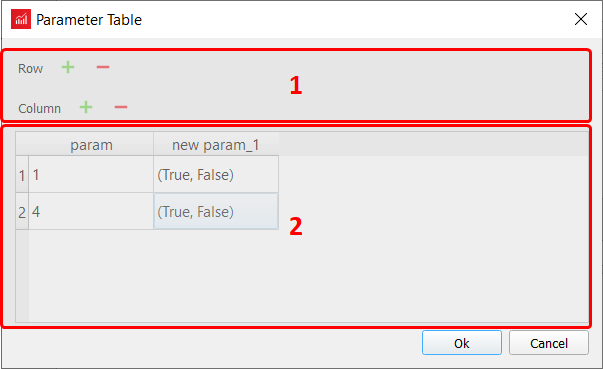Click the Cancel button
Viewport: 603px width, 369px height.
tap(549, 343)
